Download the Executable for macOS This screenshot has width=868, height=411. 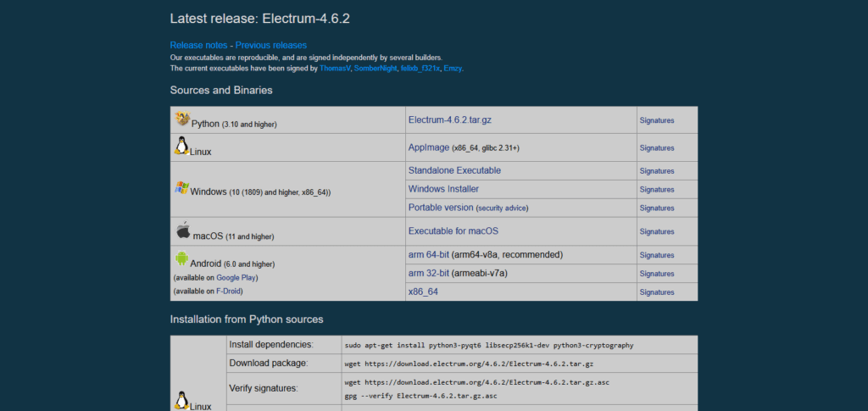coord(453,231)
